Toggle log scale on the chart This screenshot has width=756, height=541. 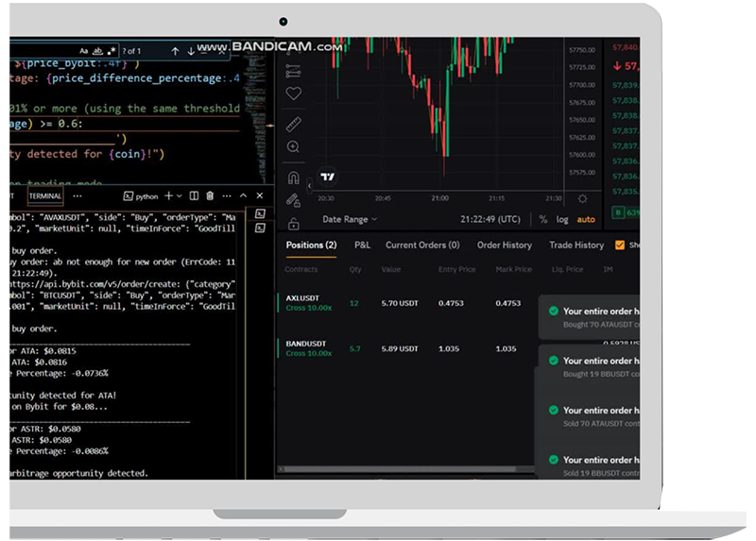coord(561,220)
